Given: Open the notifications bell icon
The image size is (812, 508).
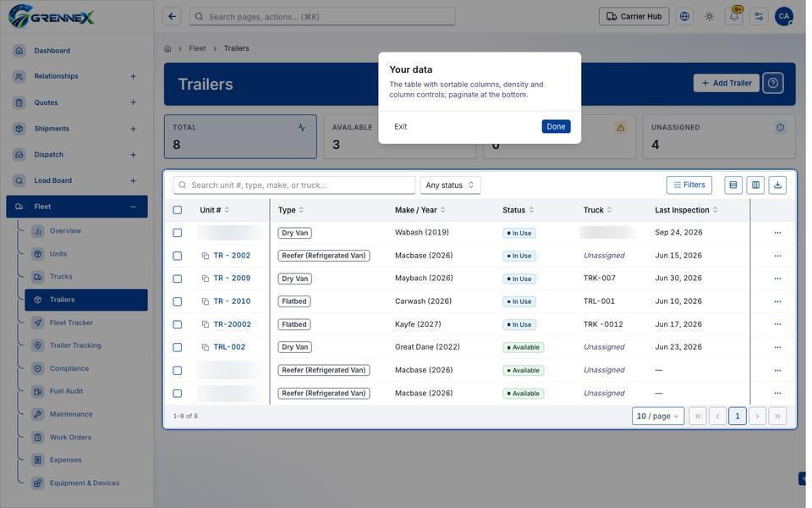Looking at the screenshot, I should (x=734, y=17).
